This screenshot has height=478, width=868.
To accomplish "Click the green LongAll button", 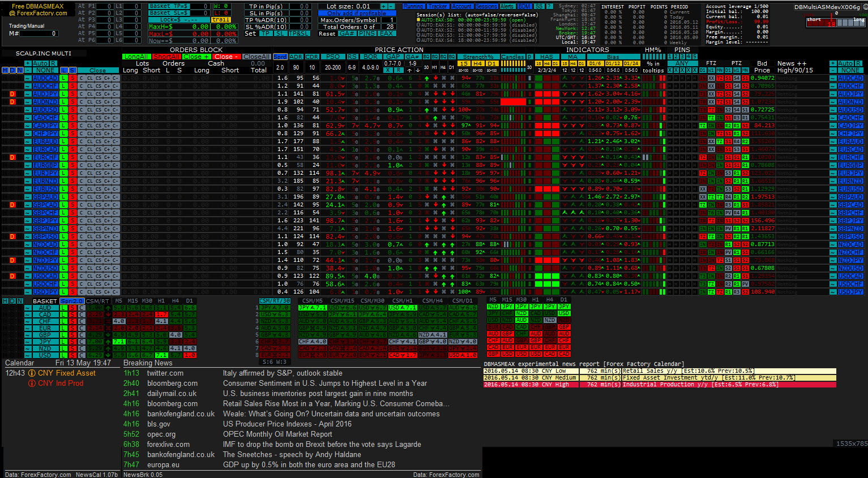I will 136,57.
